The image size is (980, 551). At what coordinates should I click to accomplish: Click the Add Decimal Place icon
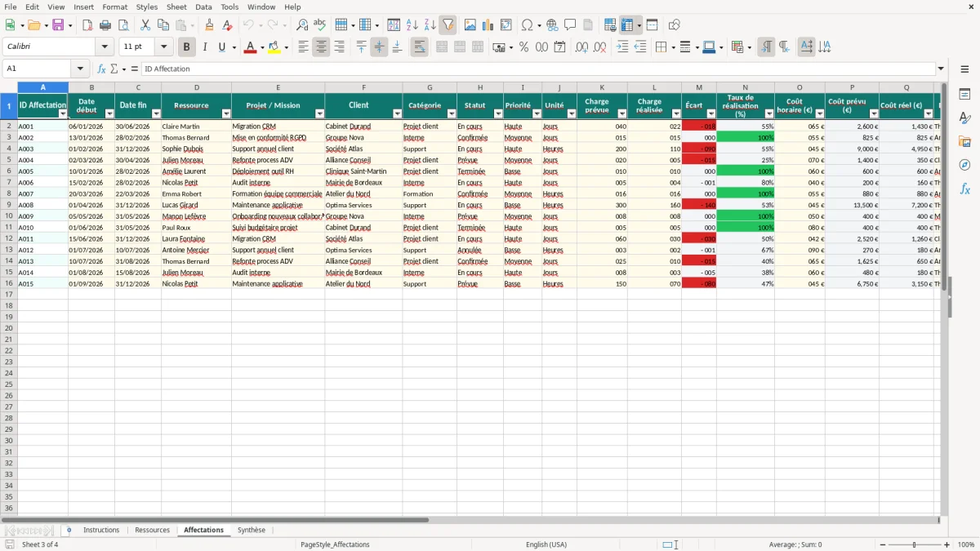pyautogui.click(x=581, y=47)
